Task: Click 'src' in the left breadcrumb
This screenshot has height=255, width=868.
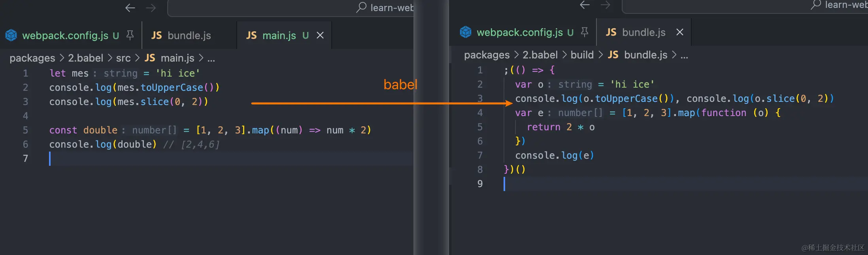Action: click(123, 58)
